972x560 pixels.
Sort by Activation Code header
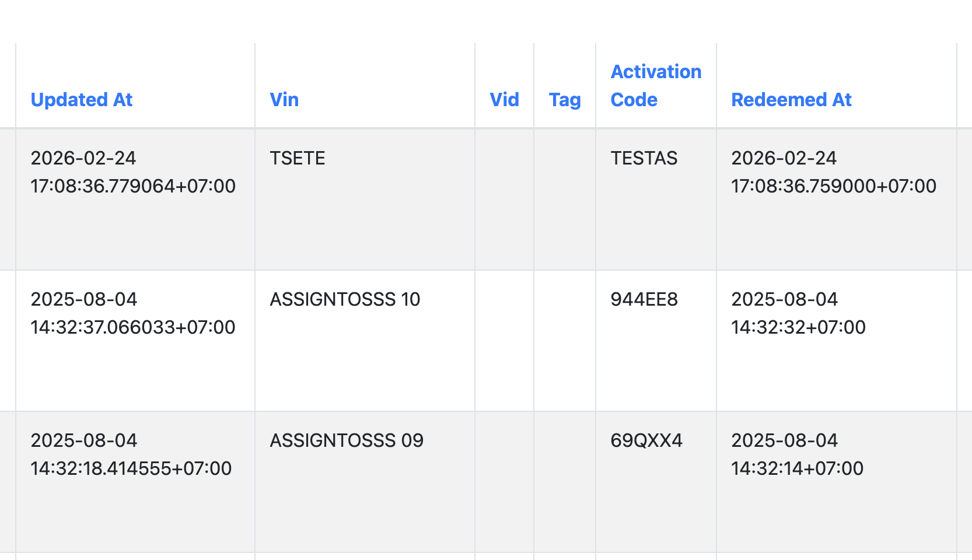click(655, 86)
